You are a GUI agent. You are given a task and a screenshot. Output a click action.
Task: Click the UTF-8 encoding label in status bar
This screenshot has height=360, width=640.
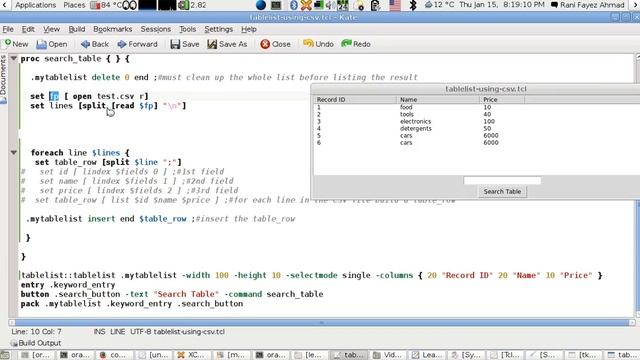(141, 331)
